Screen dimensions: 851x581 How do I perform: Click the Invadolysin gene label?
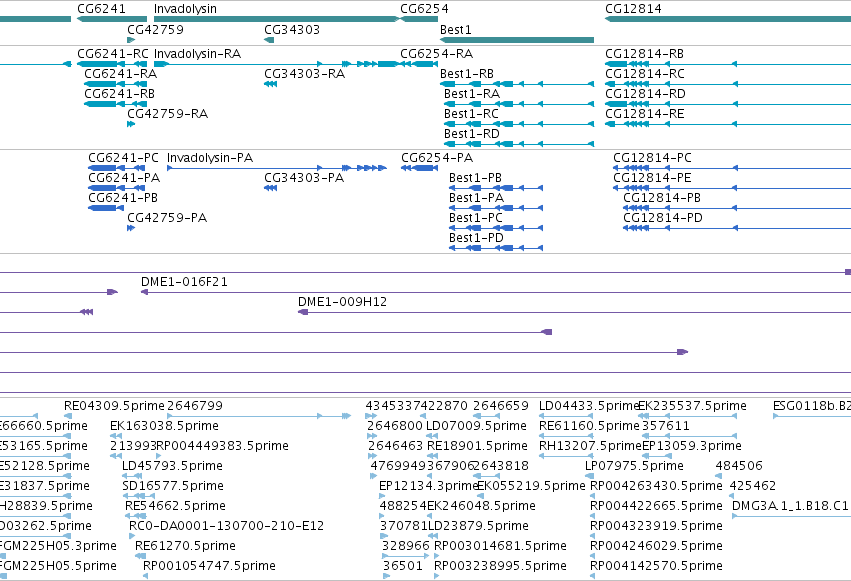(x=185, y=9)
